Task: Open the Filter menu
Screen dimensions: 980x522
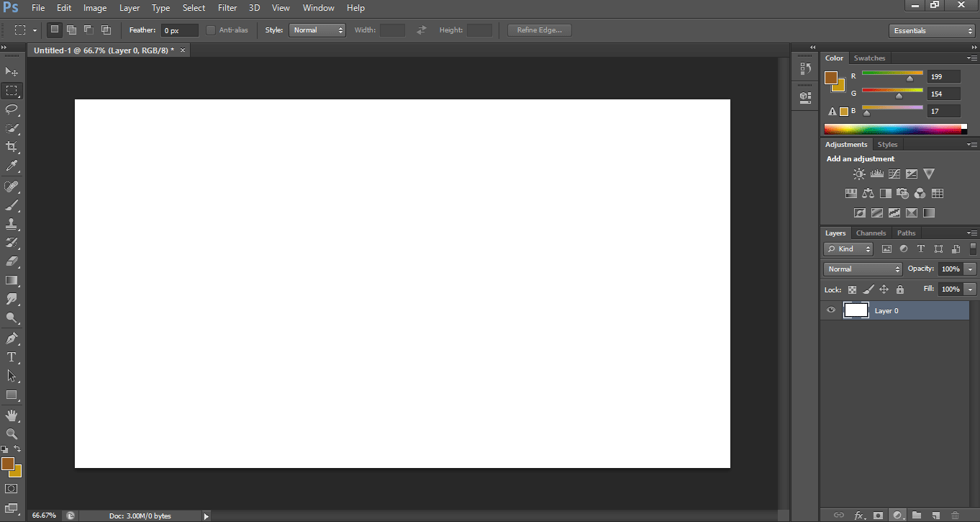Action: coord(227,8)
